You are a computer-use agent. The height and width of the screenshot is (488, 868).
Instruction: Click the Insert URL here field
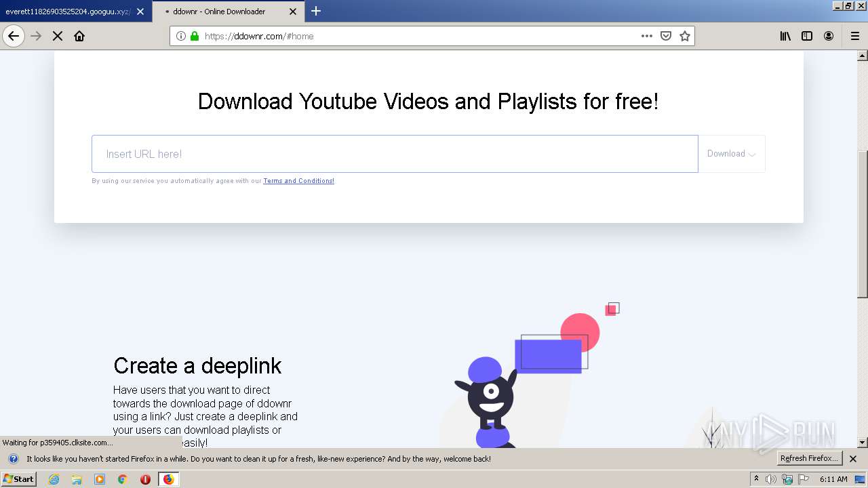point(395,154)
